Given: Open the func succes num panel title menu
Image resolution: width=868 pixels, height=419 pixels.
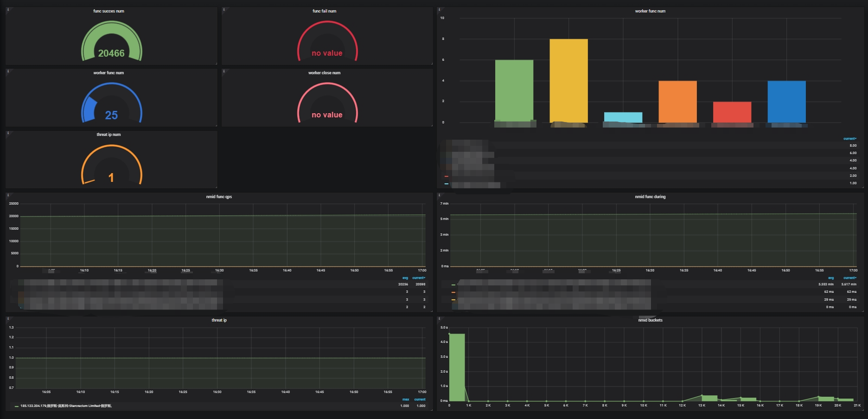Looking at the screenshot, I should click(108, 11).
